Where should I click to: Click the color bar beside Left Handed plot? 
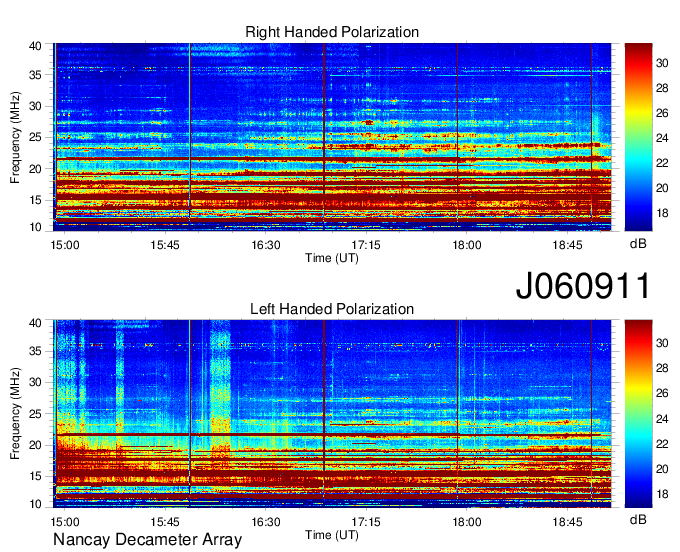[x=638, y=414]
